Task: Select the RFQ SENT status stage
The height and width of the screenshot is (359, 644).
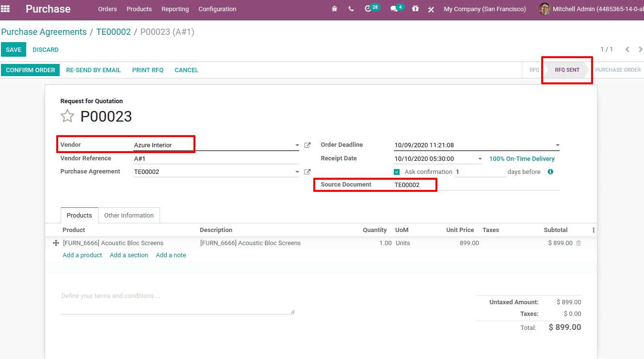Action: 567,70
